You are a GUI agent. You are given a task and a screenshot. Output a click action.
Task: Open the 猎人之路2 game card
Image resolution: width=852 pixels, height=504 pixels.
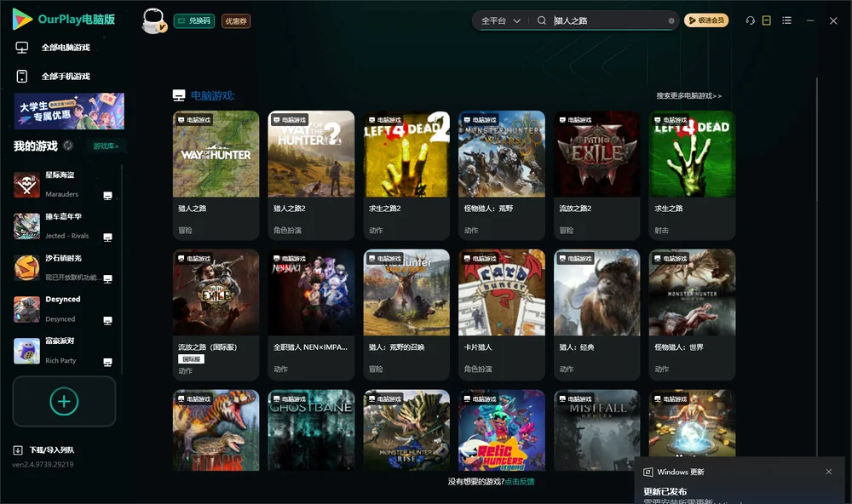coord(311,175)
